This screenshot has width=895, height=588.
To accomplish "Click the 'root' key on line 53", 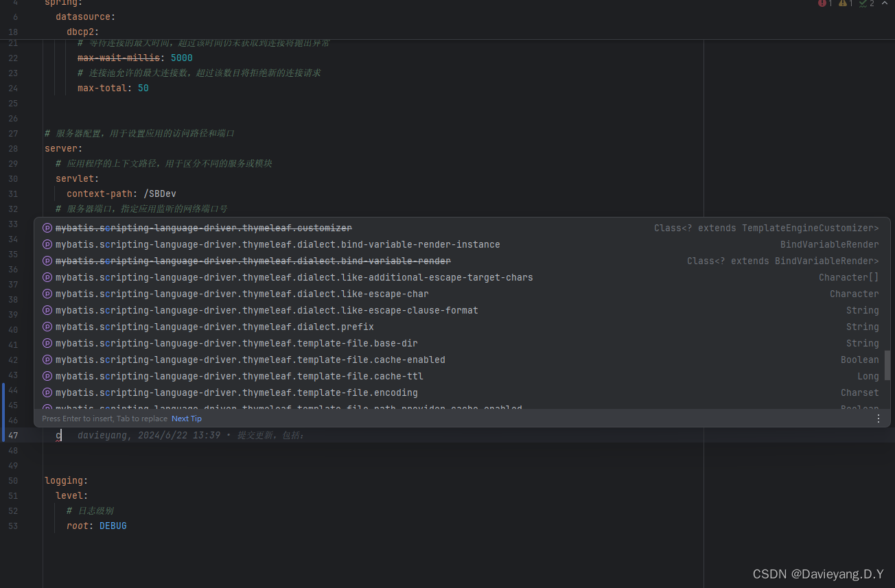I will (78, 526).
